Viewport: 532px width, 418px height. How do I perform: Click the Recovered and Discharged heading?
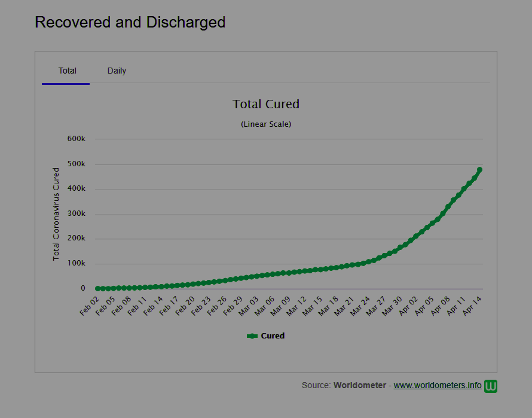pyautogui.click(x=130, y=22)
